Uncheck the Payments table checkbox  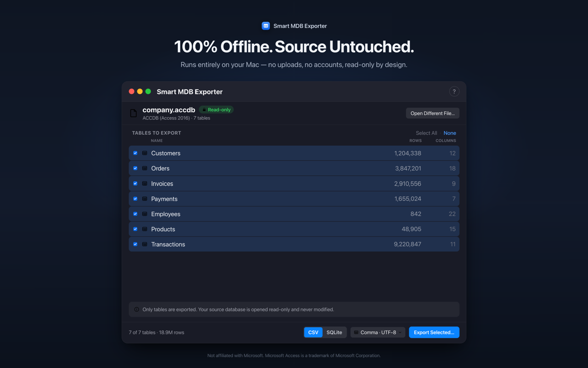tap(135, 199)
